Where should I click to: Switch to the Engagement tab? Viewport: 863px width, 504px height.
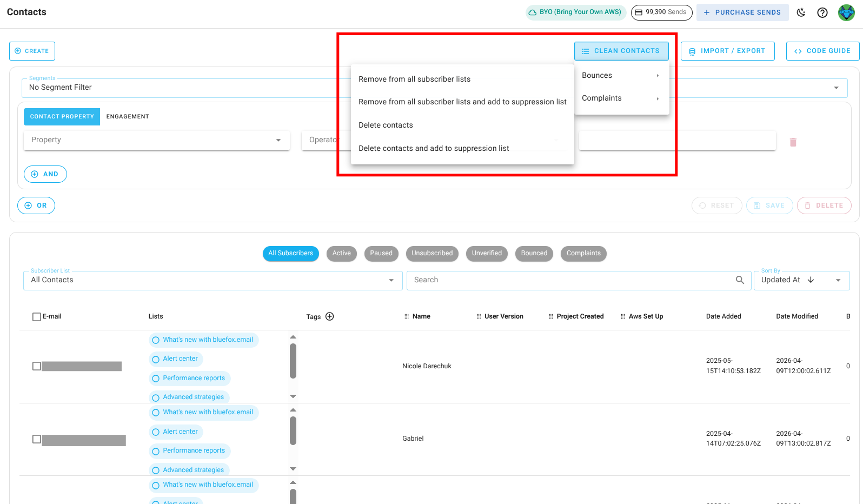point(128,117)
